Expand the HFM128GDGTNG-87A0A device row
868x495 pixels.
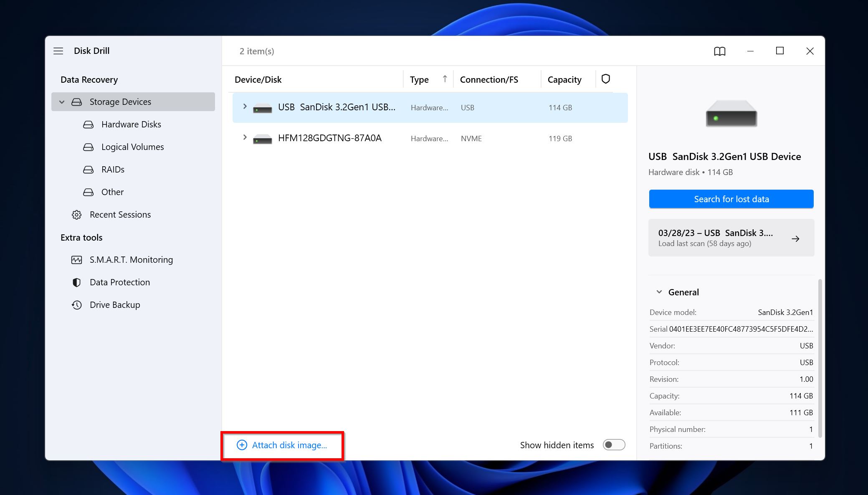[245, 138]
